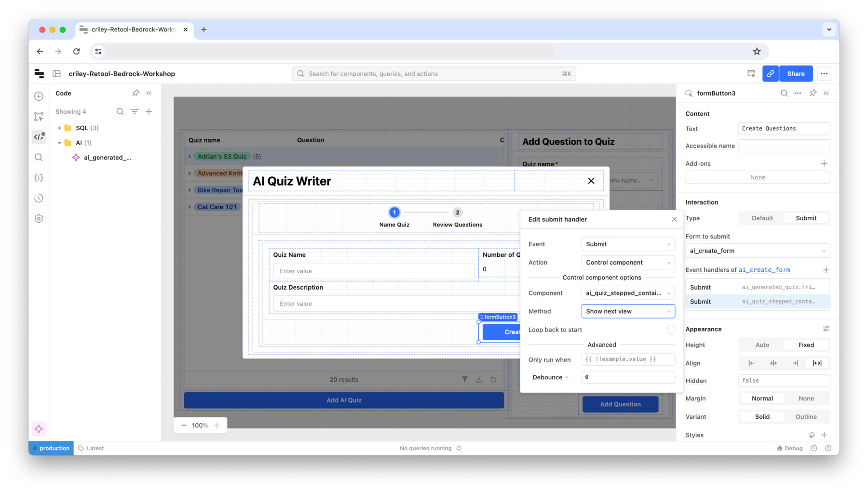
Task: Set Height to Auto
Action: point(762,345)
